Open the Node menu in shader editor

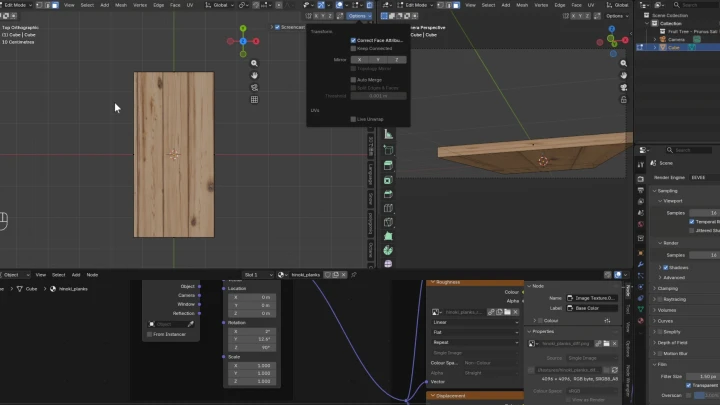coord(92,275)
